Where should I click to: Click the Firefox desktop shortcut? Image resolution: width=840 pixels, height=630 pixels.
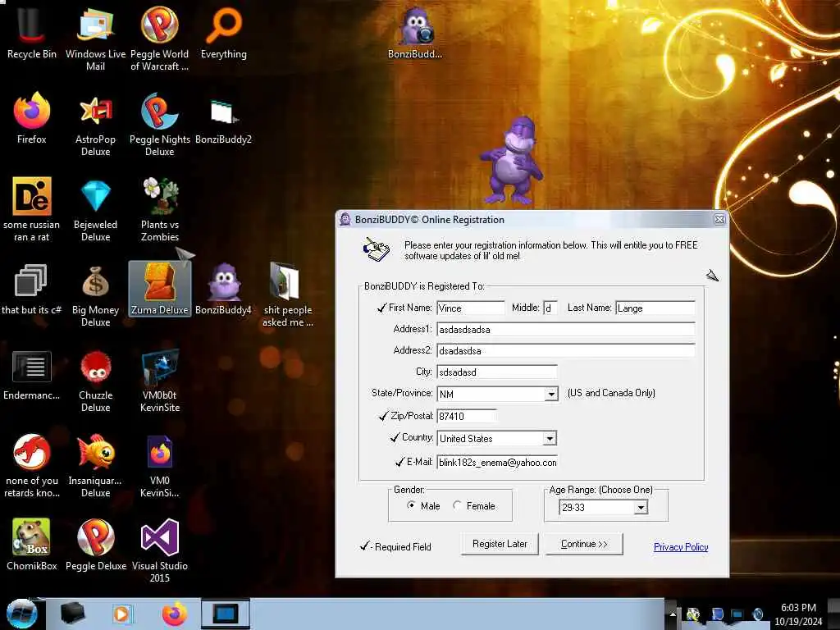(32, 118)
